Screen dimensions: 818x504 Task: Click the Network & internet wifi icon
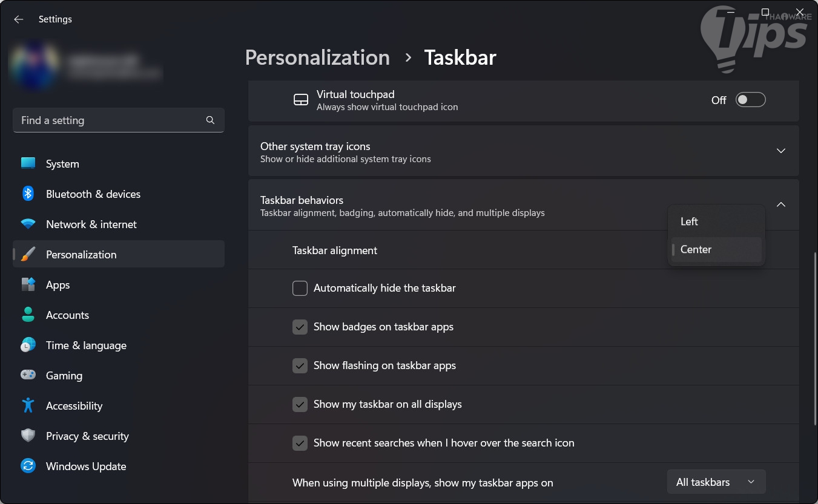tap(28, 224)
